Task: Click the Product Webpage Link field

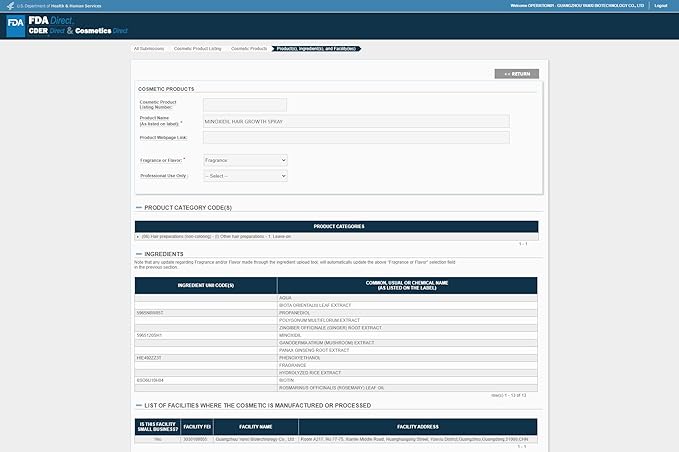Action: 355,137
